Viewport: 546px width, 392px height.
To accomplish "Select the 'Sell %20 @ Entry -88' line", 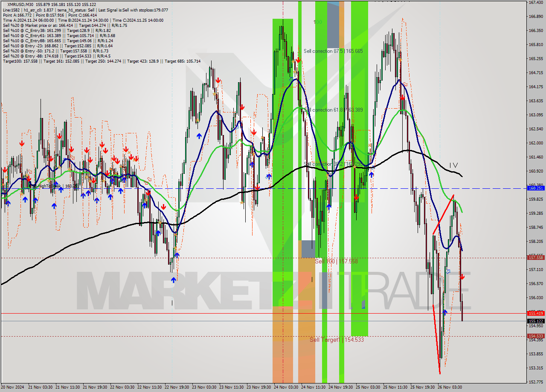I will (56, 56).
